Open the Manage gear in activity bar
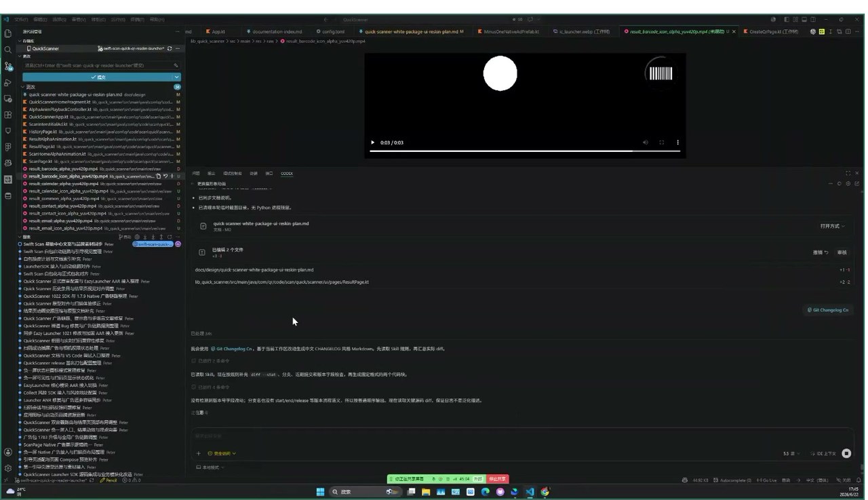 click(x=8, y=468)
